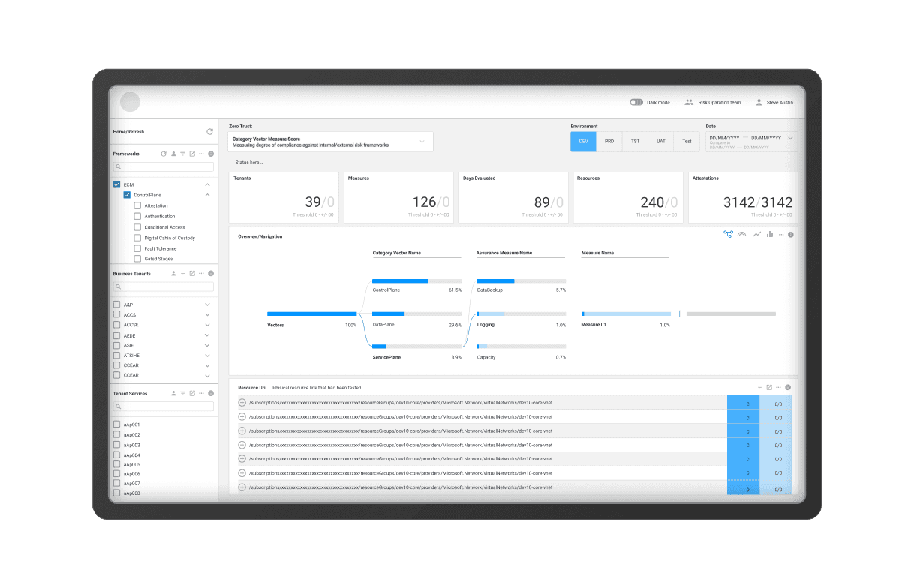Switch to the TST environment
The width and height of the screenshot is (914, 588).
pos(635,142)
